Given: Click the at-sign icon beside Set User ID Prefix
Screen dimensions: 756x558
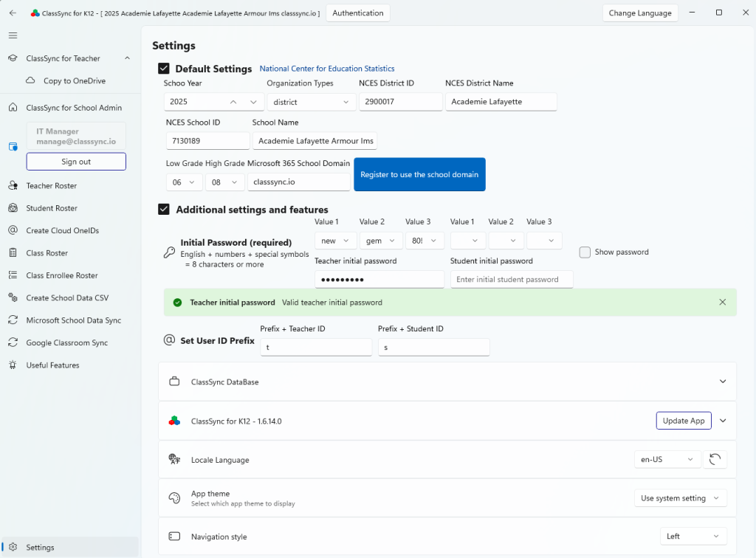Looking at the screenshot, I should (x=169, y=340).
